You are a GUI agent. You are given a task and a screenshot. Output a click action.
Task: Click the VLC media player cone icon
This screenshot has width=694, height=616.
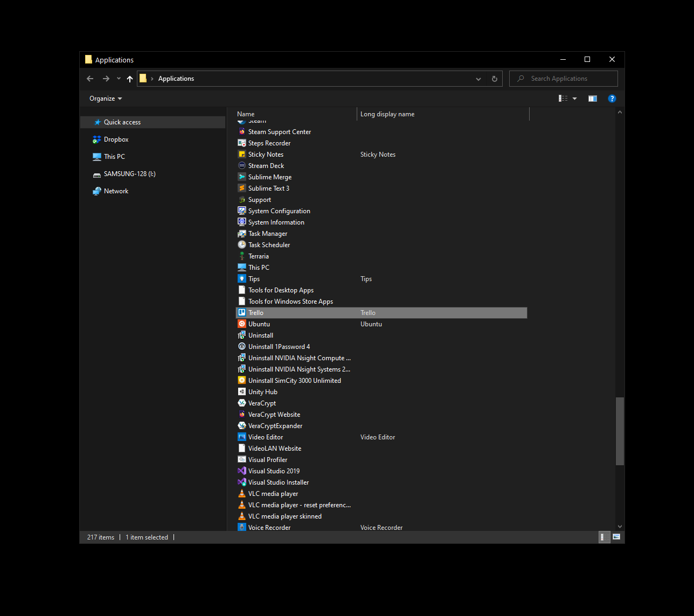tap(242, 494)
